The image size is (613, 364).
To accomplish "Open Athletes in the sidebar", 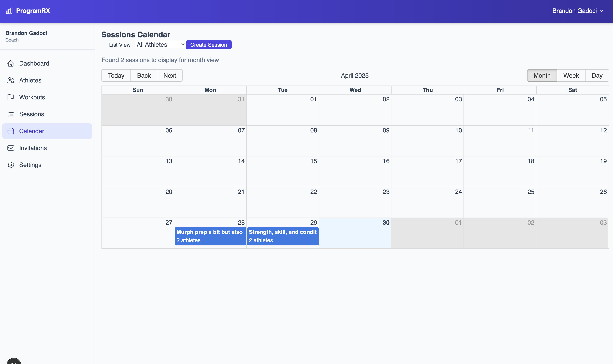I will click(47, 81).
